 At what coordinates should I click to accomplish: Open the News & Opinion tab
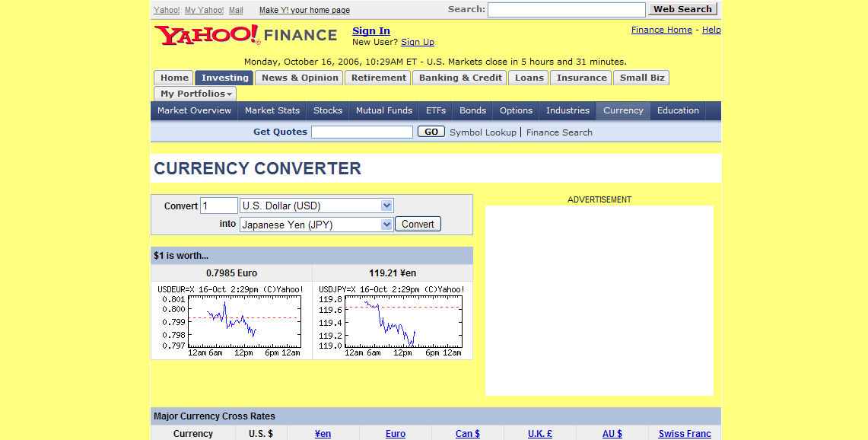click(300, 78)
